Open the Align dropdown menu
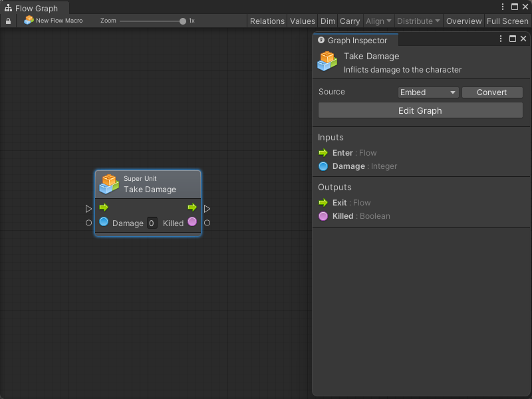Screen dimensions: 532x399 pos(378,21)
